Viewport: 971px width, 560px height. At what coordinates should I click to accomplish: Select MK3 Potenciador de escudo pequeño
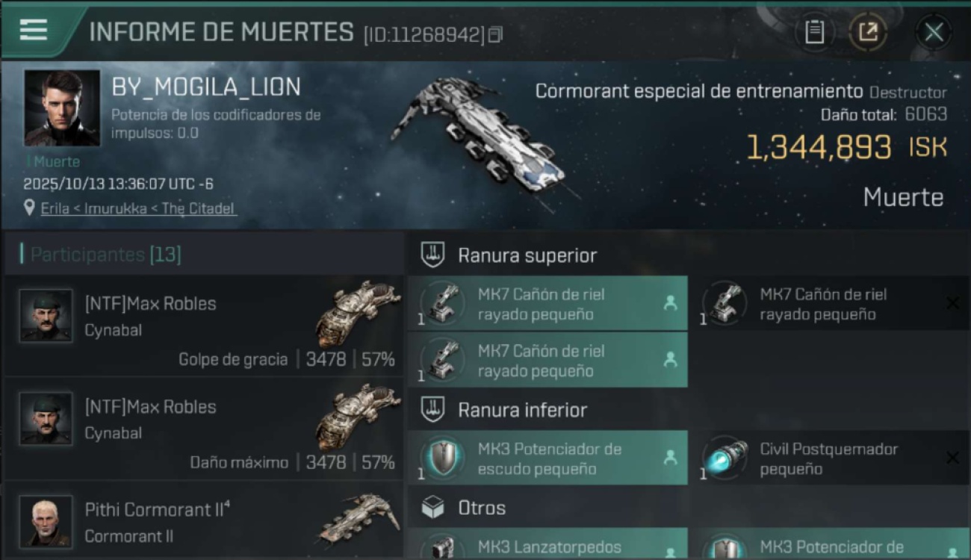click(547, 458)
